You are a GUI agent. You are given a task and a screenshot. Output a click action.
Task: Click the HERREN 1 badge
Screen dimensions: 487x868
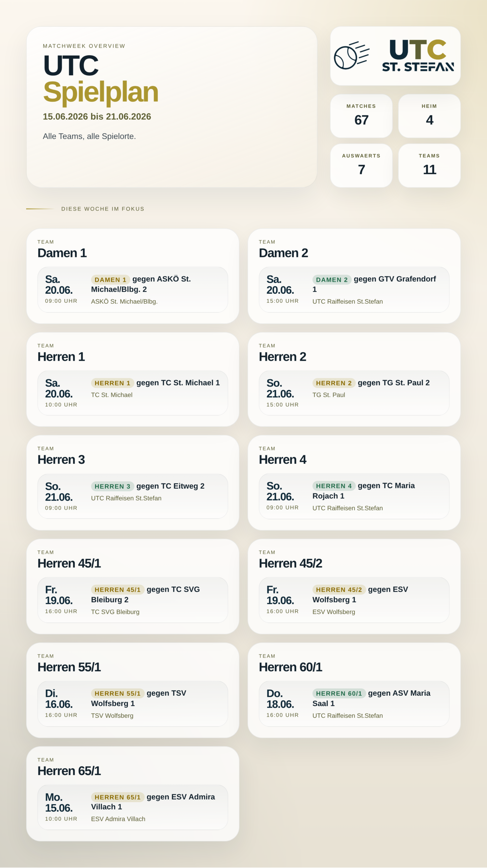tap(113, 383)
